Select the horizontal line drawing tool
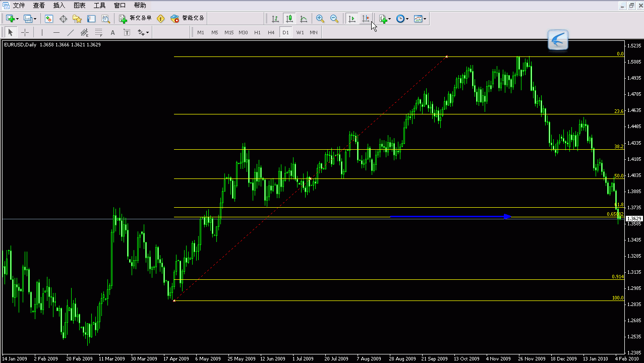The image size is (644, 363). click(x=56, y=32)
